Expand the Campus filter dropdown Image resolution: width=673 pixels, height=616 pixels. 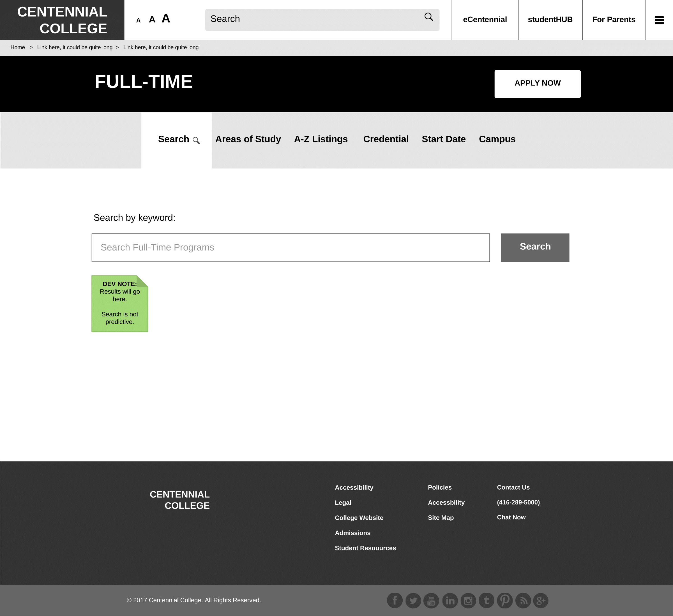[x=497, y=139]
